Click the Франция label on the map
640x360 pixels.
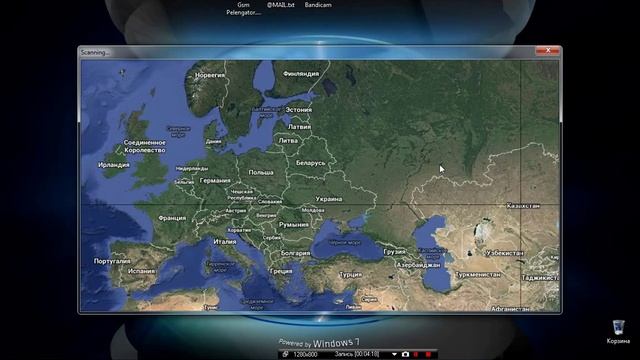[x=172, y=218]
